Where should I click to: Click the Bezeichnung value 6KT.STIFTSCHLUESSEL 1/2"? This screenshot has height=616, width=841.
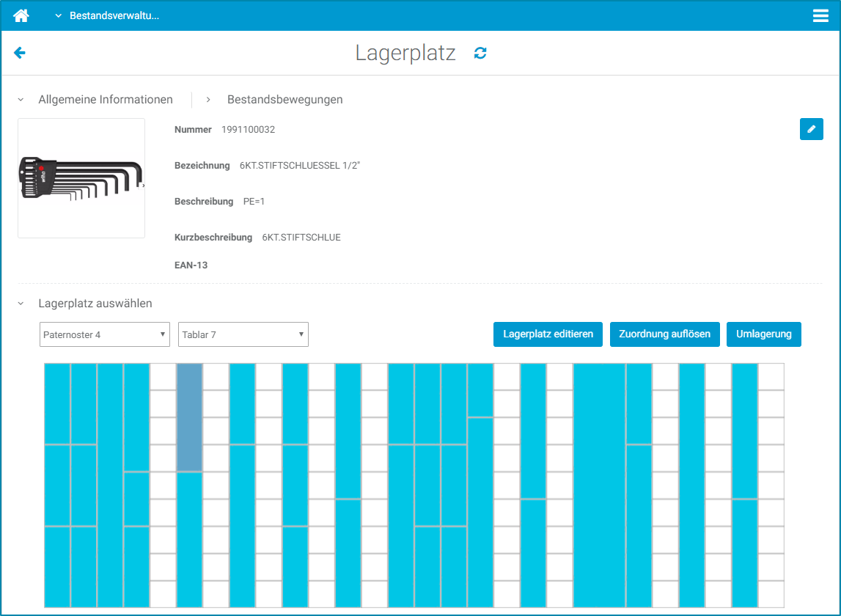coord(300,165)
